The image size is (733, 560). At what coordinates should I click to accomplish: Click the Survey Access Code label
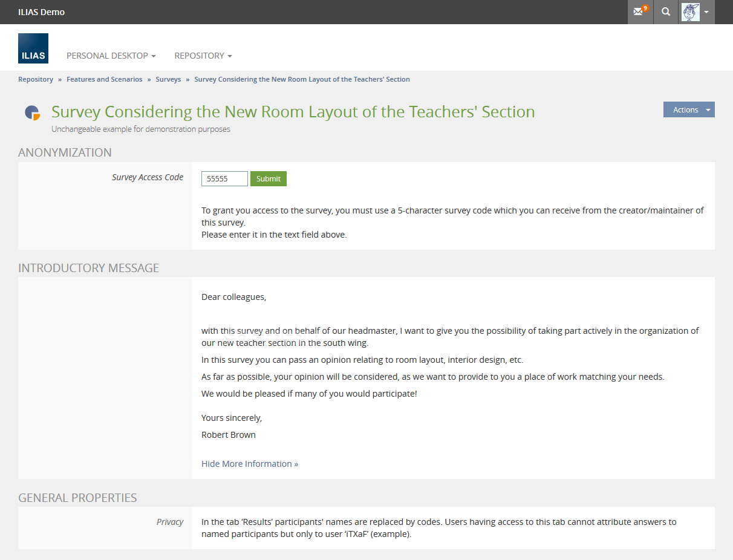pos(148,177)
